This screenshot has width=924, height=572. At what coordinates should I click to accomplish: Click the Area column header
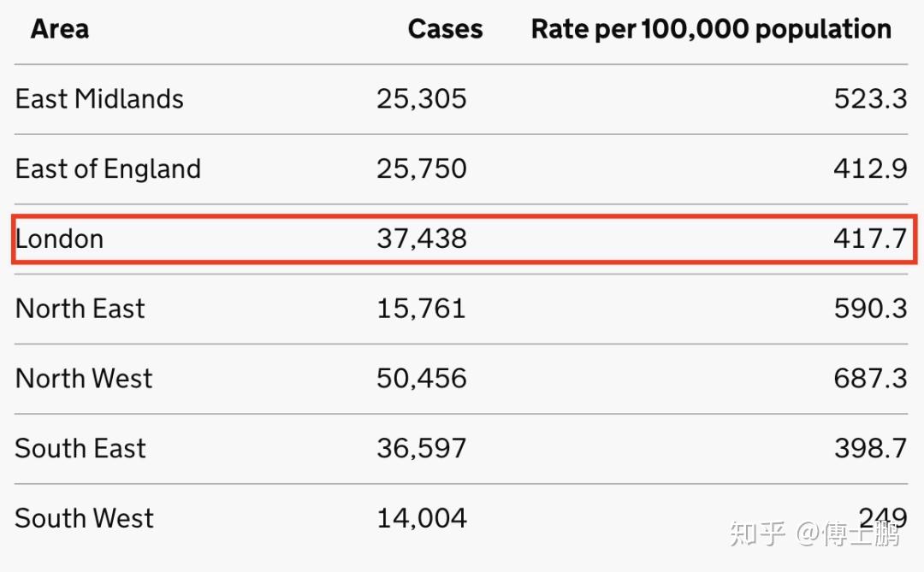60,29
